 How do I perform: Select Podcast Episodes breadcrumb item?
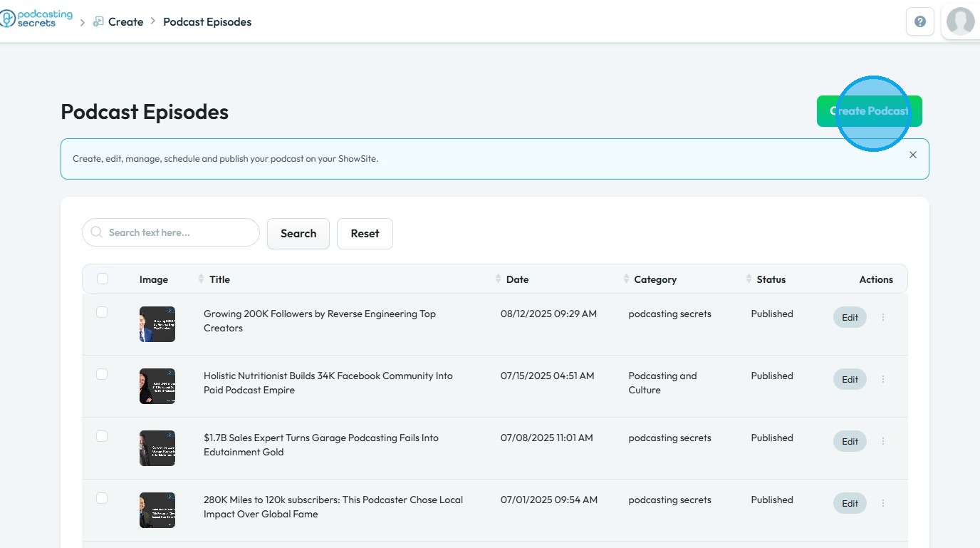[207, 22]
